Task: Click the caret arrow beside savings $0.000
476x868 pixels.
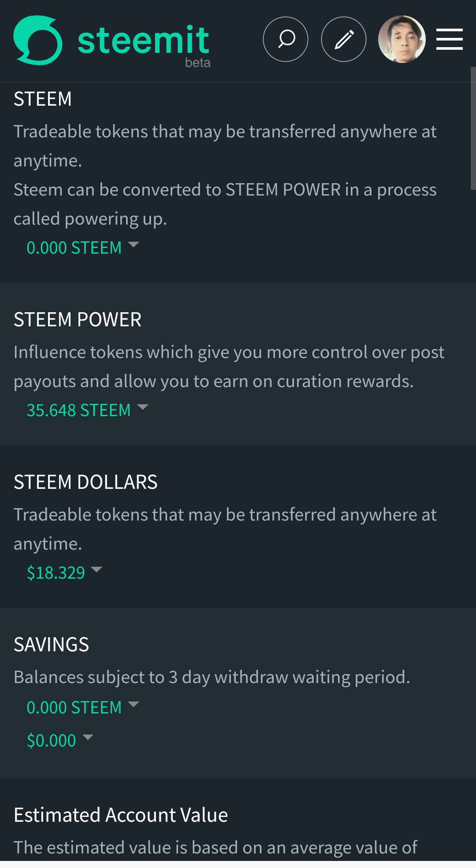Action: (88, 737)
